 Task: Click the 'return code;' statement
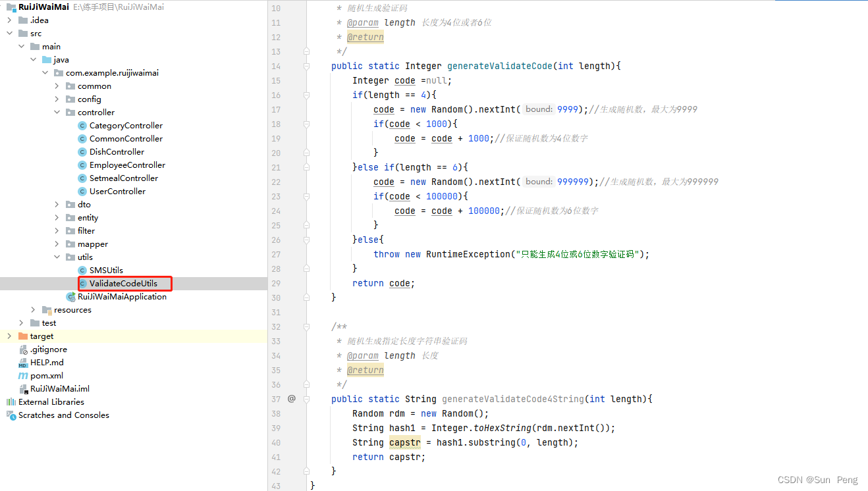click(x=384, y=283)
